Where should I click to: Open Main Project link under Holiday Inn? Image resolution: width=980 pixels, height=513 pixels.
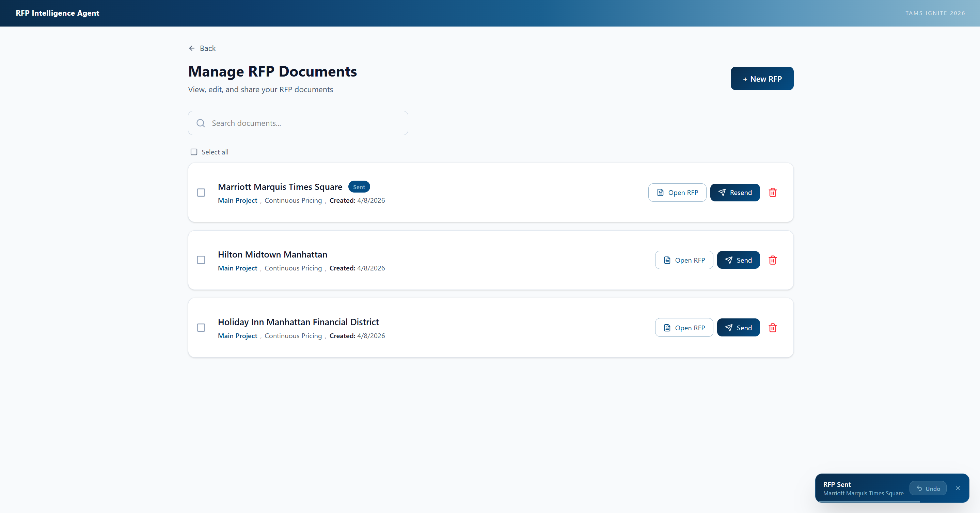[x=237, y=336]
